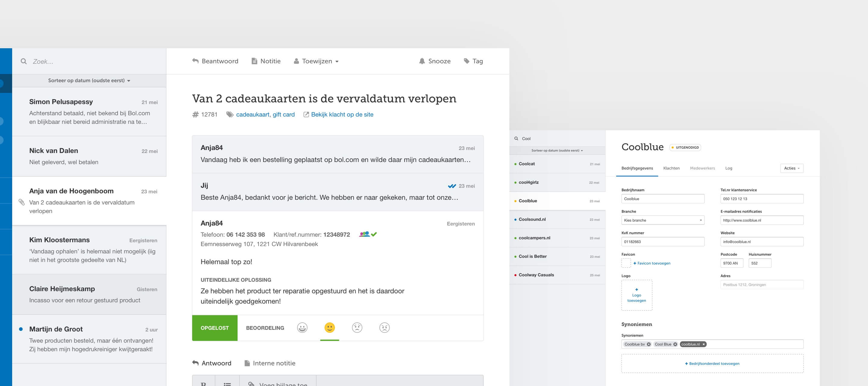Screen dimensions: 868x386
Task: Click the KvK nummer field
Action: pos(663,241)
